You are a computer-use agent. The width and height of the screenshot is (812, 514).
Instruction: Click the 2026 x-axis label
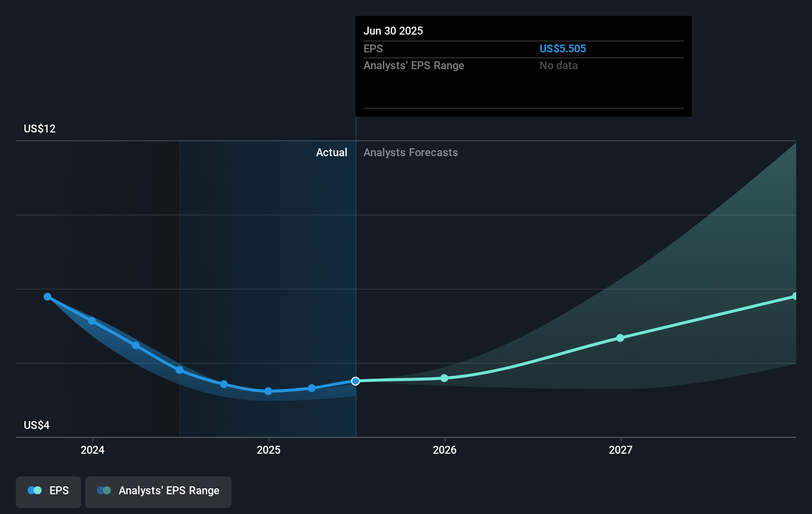pos(445,450)
